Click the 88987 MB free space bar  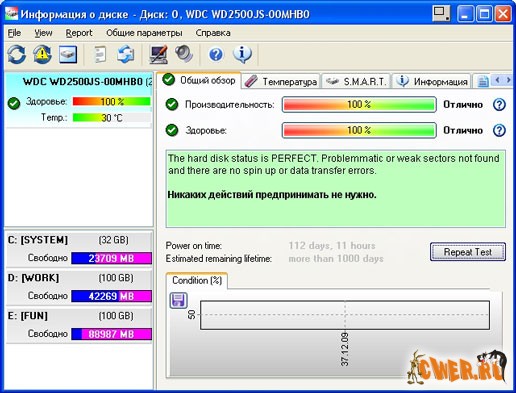click(x=112, y=334)
